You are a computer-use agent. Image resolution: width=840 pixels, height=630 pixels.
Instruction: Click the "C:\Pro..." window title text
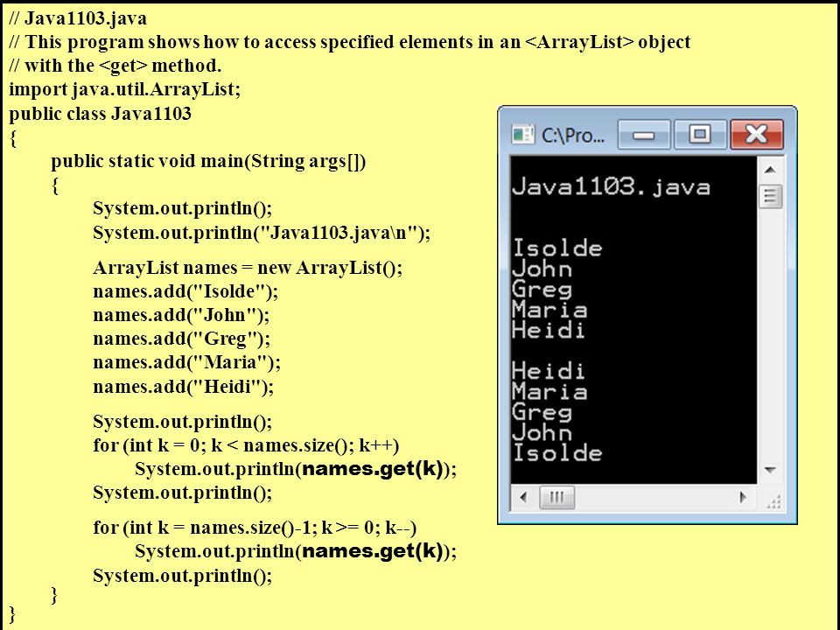[x=572, y=136]
